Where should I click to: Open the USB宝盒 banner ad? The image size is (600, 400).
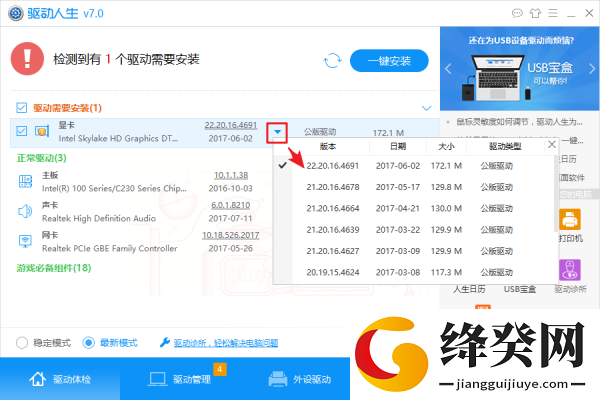[x=520, y=69]
